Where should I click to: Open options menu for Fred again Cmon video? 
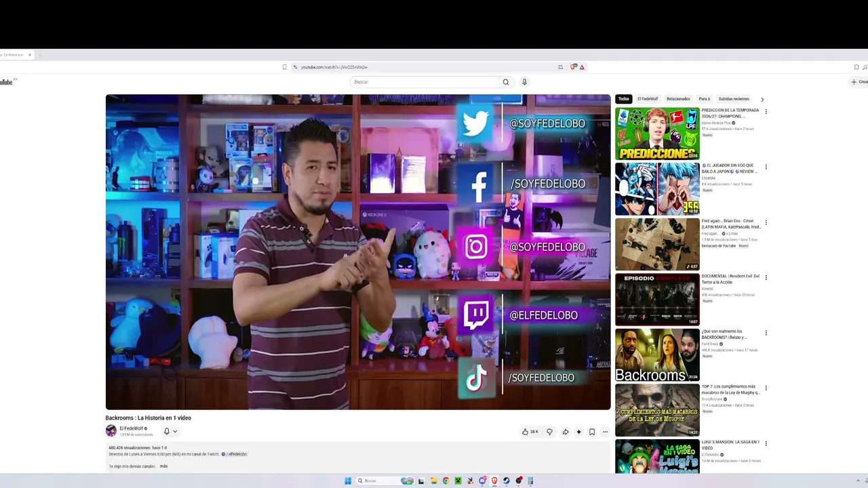coord(766,222)
